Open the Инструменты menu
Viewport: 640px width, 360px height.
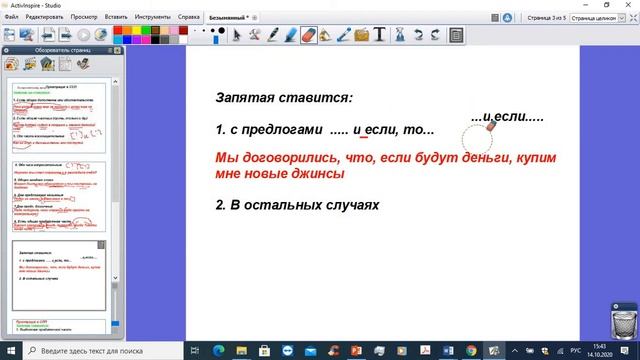click(x=153, y=17)
